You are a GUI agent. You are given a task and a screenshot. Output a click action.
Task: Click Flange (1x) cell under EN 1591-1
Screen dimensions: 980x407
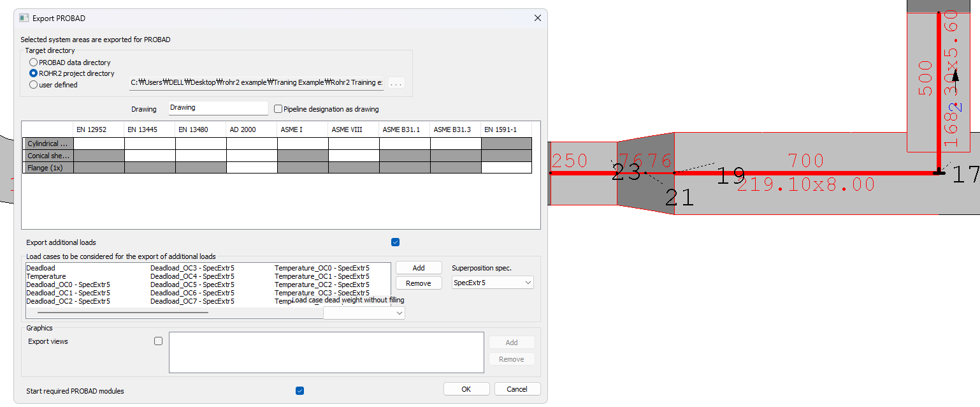coord(506,168)
